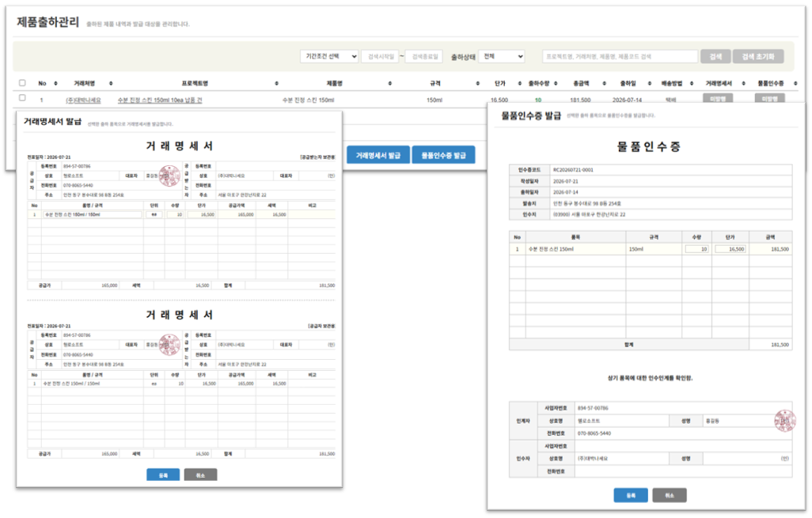The width and height of the screenshot is (812, 518).
Task: Sort the list by 거래처명 column arrows
Action: coord(111,83)
